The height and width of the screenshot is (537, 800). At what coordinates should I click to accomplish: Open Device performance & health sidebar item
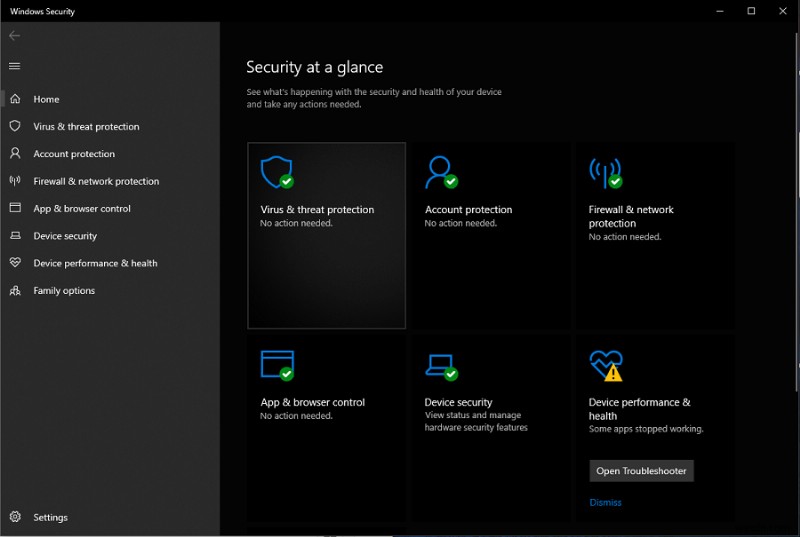pyautogui.click(x=110, y=263)
